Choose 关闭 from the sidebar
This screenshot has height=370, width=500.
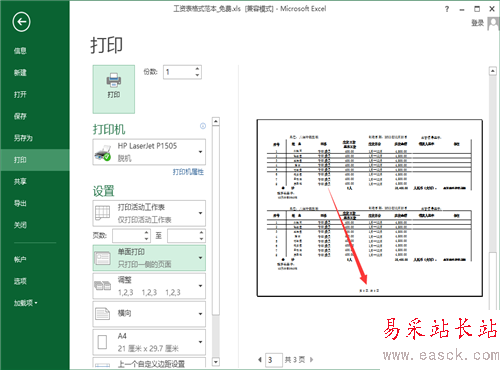[20, 225]
